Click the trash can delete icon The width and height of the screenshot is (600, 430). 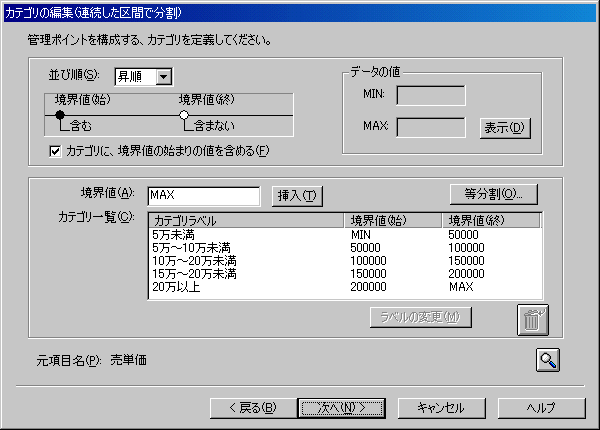coord(533,320)
